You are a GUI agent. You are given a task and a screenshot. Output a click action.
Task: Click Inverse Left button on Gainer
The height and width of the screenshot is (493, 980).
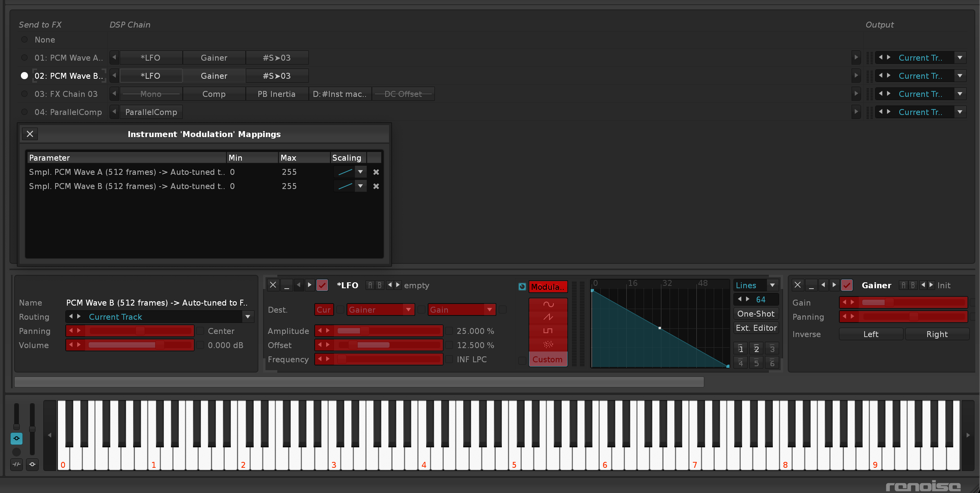871,334
